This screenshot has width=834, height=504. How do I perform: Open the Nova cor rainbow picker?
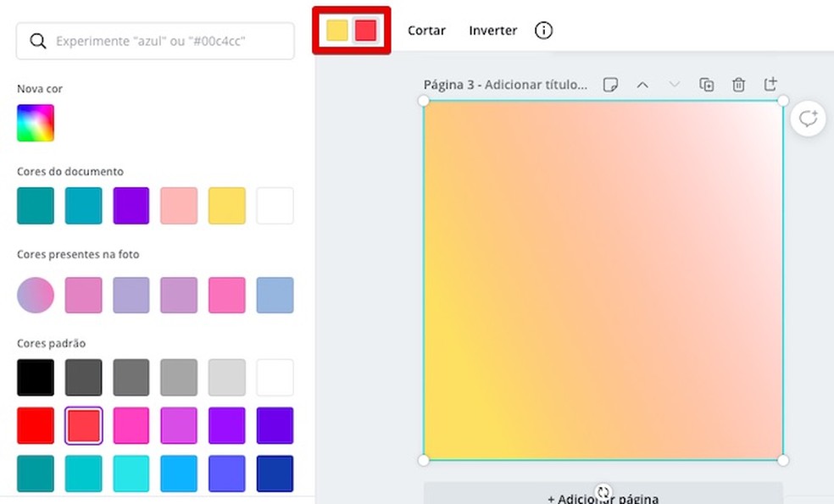(x=36, y=123)
